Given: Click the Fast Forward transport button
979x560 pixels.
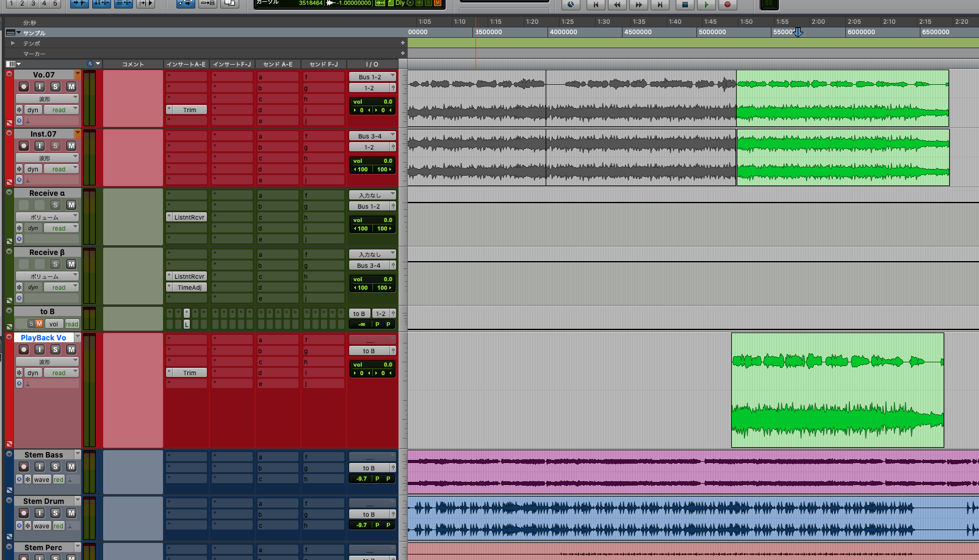Looking at the screenshot, I should [x=638, y=4].
